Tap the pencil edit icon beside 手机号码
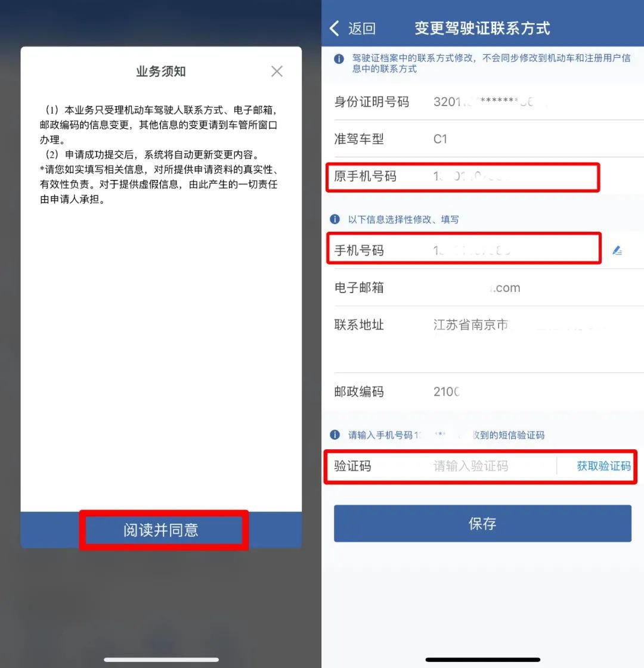This screenshot has height=668, width=644. click(617, 250)
